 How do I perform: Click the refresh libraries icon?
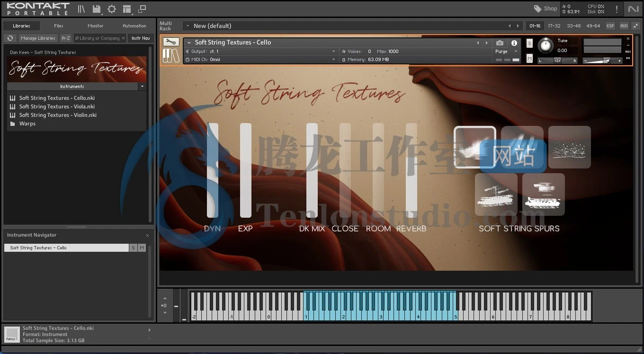pyautogui.click(x=10, y=38)
